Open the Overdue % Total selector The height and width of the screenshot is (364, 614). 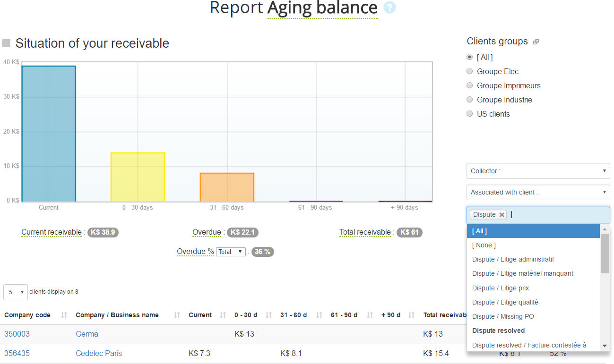click(231, 252)
